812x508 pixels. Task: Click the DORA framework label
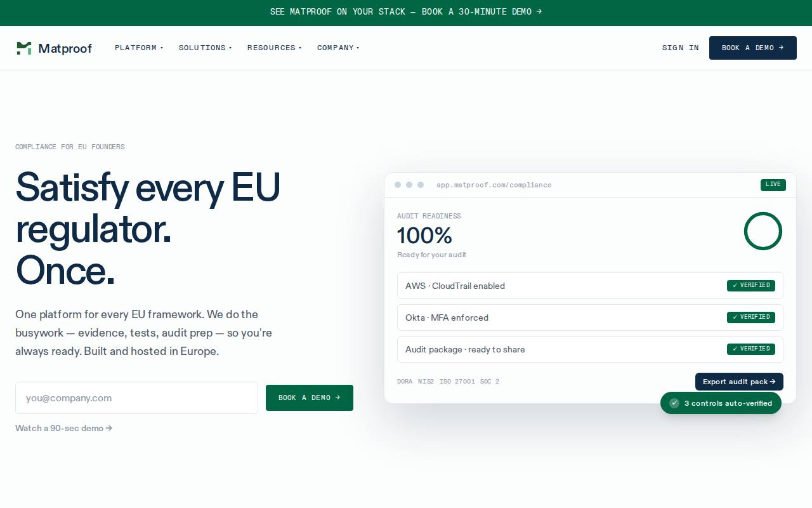(x=405, y=382)
